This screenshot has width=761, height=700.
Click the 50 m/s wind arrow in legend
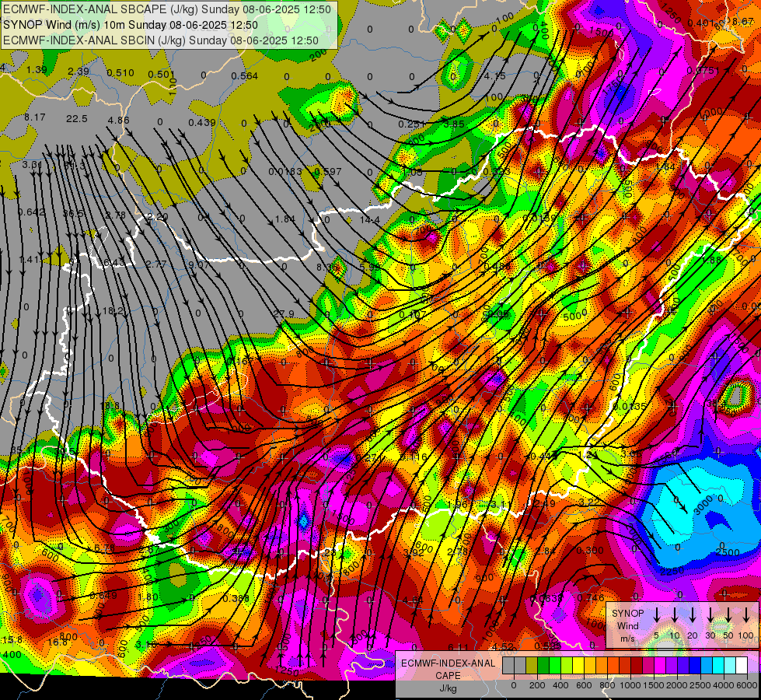[728, 615]
